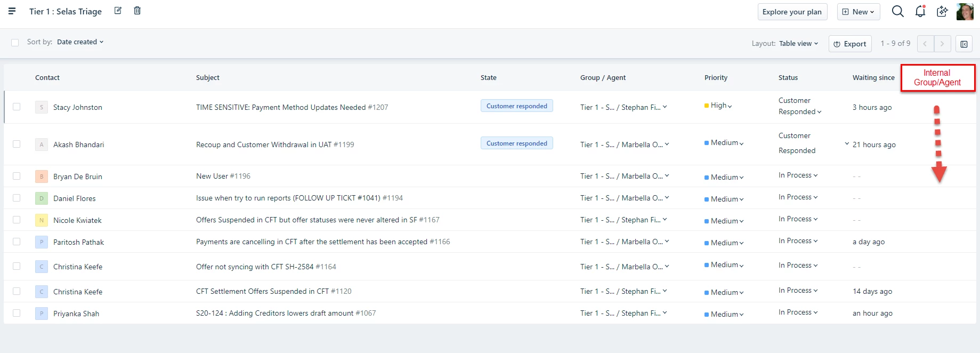Go to next page arrow
980x353 pixels.
(942, 44)
